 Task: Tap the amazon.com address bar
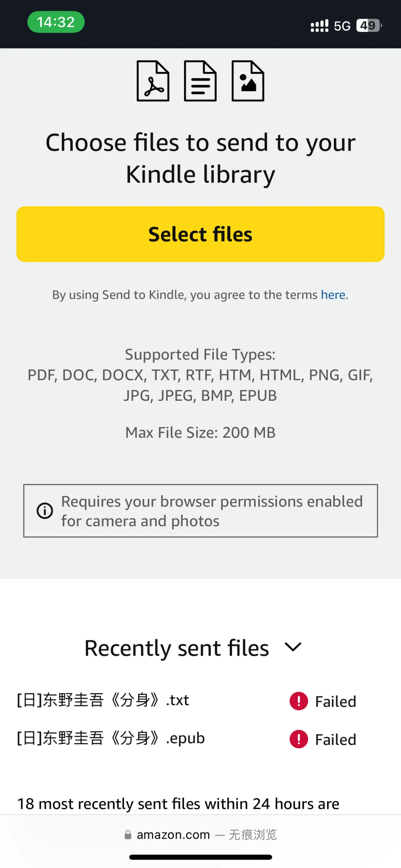200,835
